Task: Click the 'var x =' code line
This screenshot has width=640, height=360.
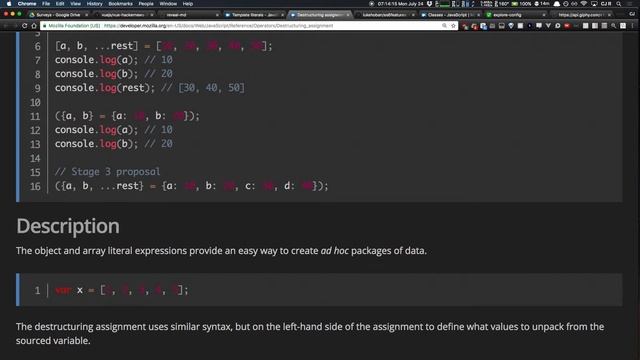Action: 122,290
